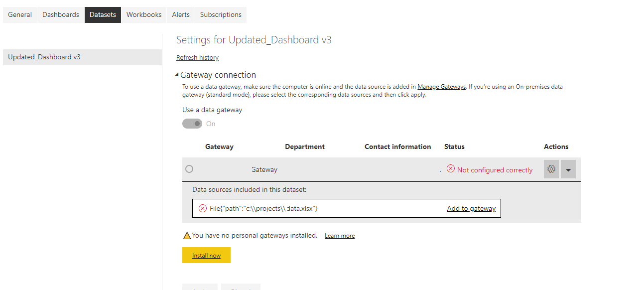
Task: Click the Settings for Updated_Dashboard v3 heading
Action: [x=254, y=40]
